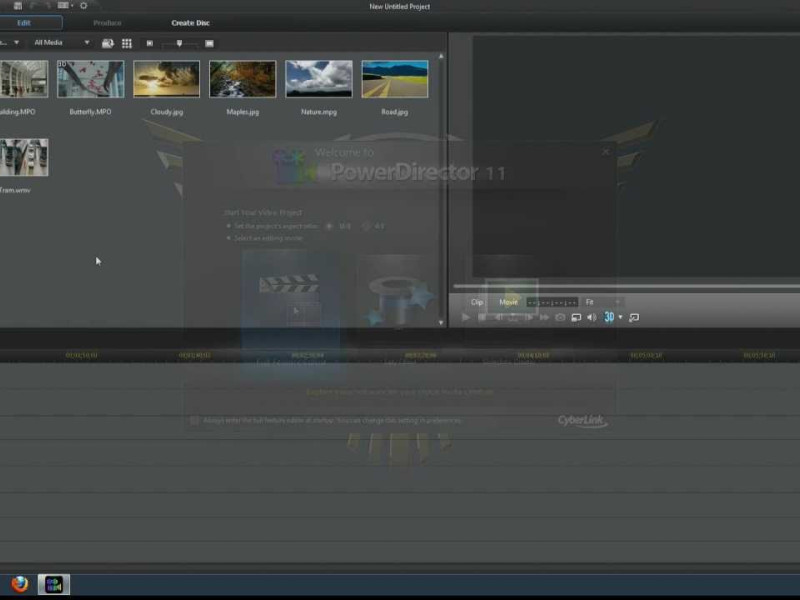Click the media library scroll up arrow
The image size is (800, 600).
click(441, 56)
